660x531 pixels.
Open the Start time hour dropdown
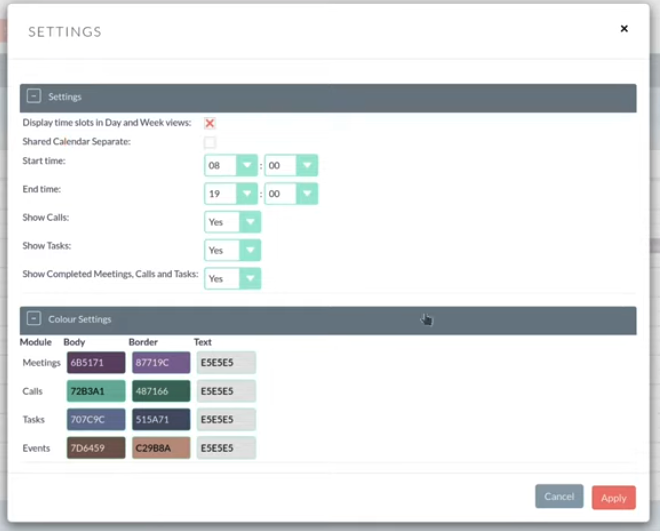click(x=231, y=165)
